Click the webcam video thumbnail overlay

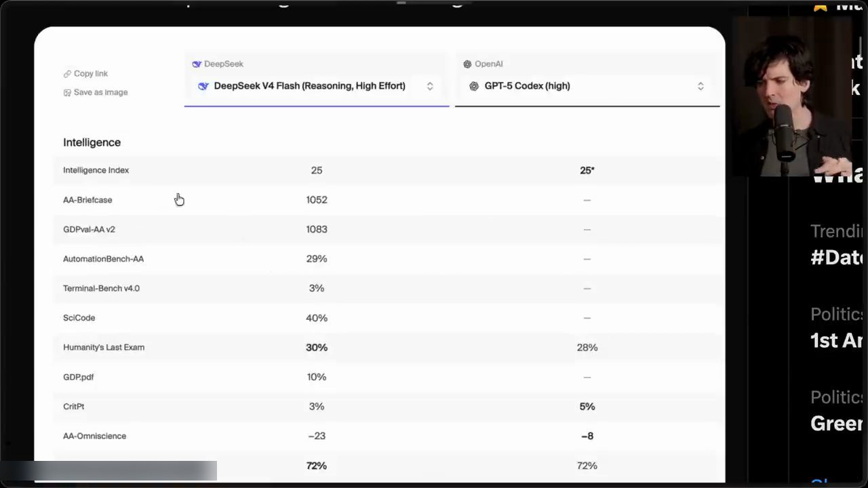click(792, 95)
